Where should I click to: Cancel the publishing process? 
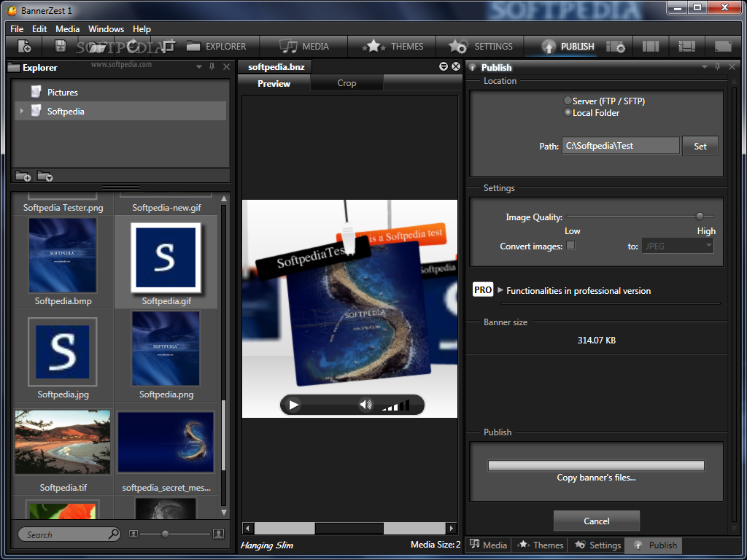pos(597,521)
